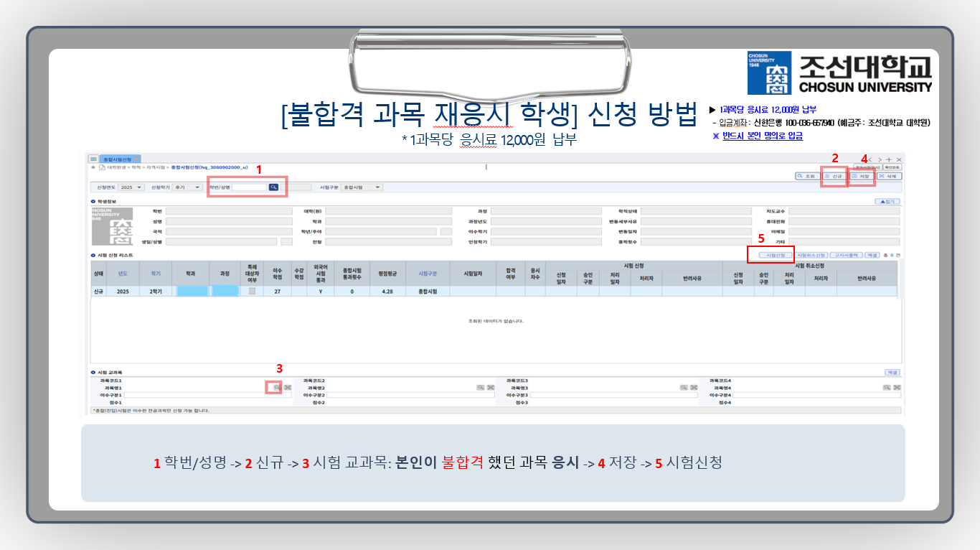Collapse student info with the 접기 button
The width and height of the screenshot is (980, 550).
(887, 202)
